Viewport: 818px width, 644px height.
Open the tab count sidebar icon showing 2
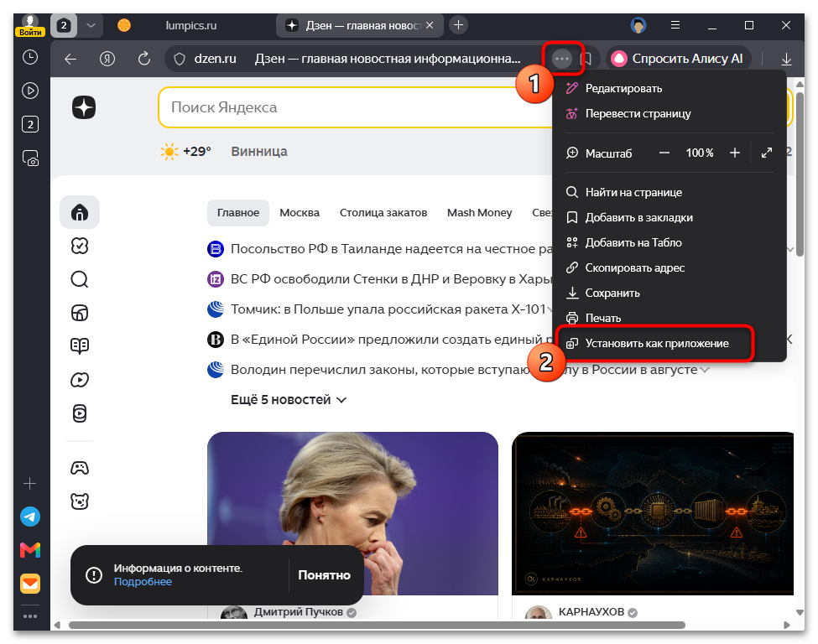pyautogui.click(x=30, y=124)
